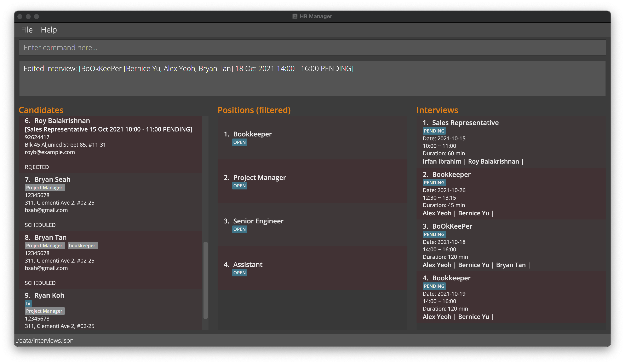This screenshot has width=625, height=364.
Task: Open the Help menu
Action: [x=49, y=30]
